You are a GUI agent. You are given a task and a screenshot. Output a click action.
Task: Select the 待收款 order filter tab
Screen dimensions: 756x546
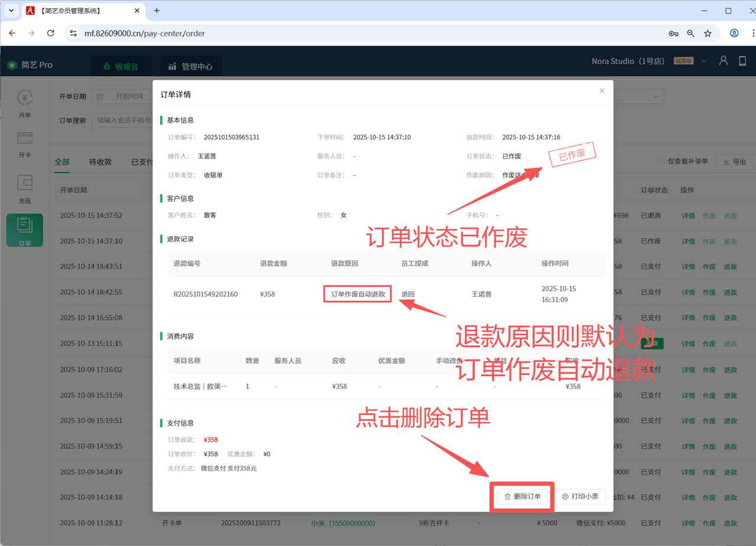pyautogui.click(x=100, y=162)
